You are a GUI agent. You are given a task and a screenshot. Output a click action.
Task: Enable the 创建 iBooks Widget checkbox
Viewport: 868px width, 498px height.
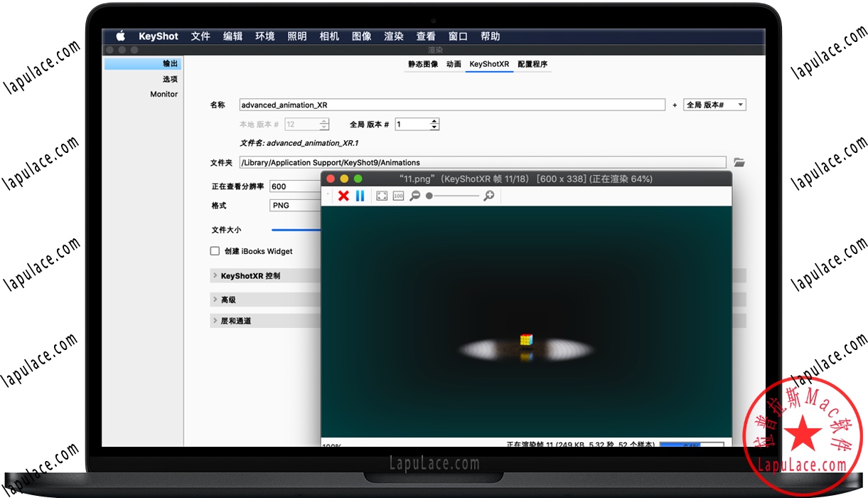pyautogui.click(x=215, y=251)
